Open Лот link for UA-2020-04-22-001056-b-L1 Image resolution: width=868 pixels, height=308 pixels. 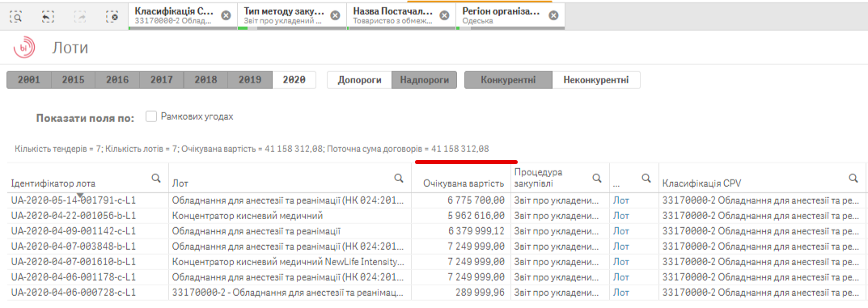tap(620, 215)
